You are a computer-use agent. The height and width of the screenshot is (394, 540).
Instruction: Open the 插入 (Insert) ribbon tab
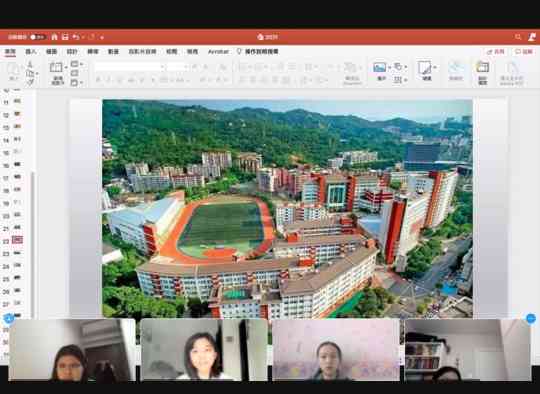tap(31, 52)
